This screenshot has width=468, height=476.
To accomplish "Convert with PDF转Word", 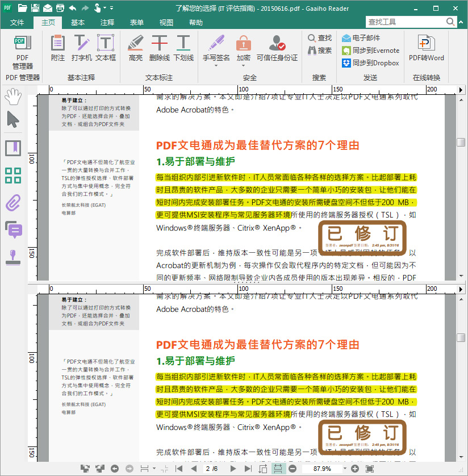I will 426,48.
